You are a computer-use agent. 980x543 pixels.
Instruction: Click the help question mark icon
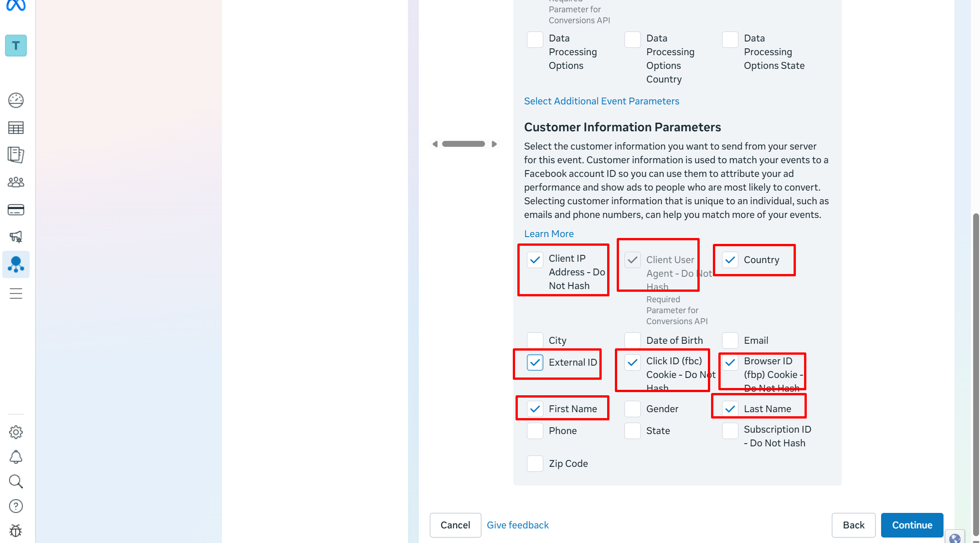pos(16,506)
